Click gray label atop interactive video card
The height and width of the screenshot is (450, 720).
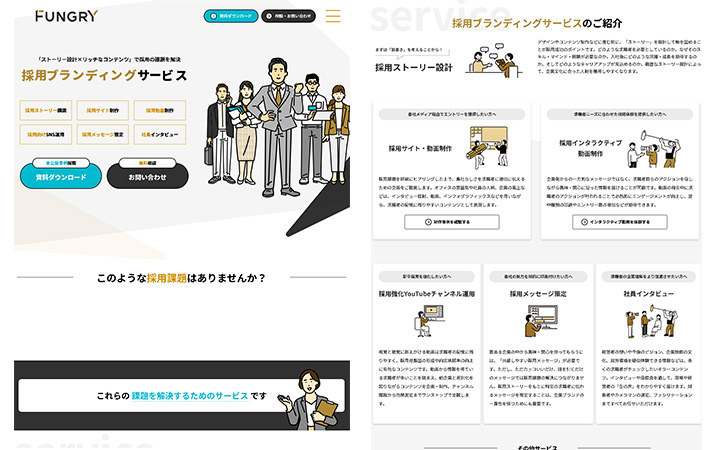[x=620, y=114]
